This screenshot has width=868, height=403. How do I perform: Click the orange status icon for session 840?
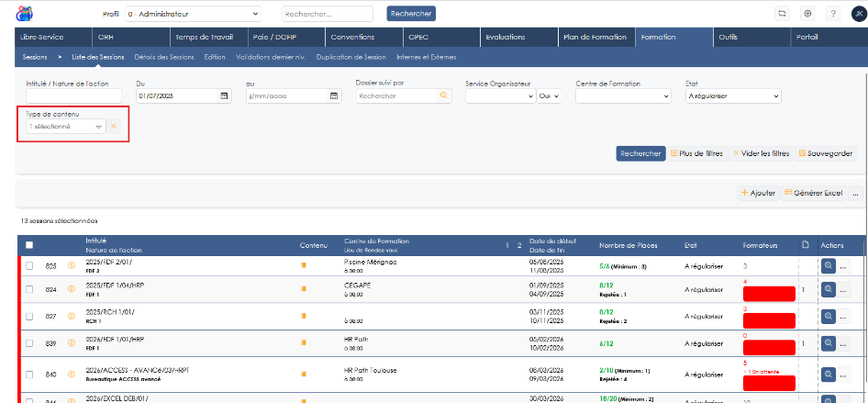(71, 375)
